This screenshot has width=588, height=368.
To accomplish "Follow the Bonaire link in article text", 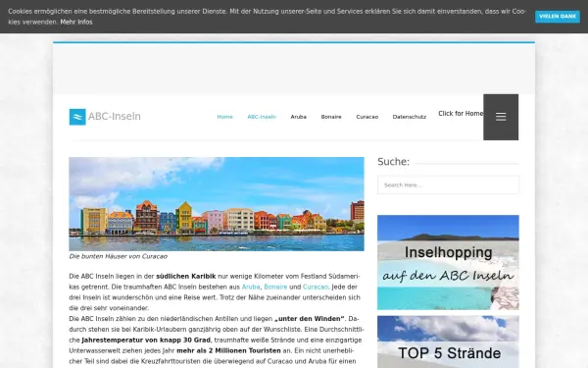I will coord(275,287).
